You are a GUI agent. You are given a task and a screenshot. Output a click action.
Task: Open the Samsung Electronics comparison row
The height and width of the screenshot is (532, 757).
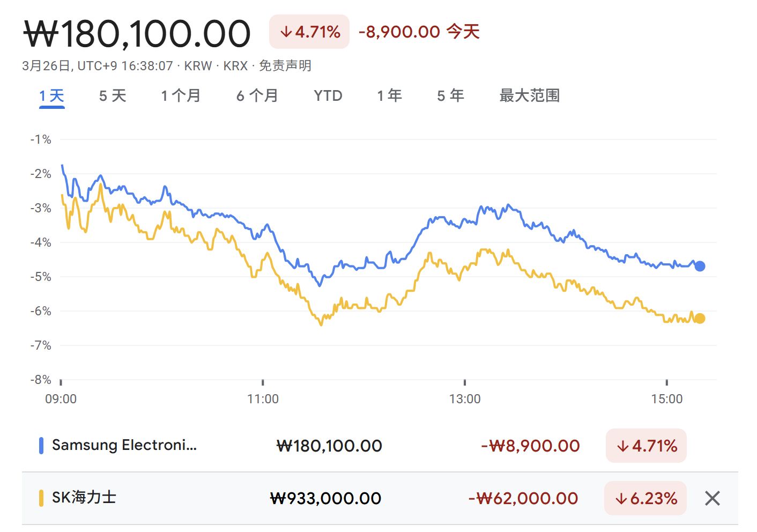click(124, 446)
